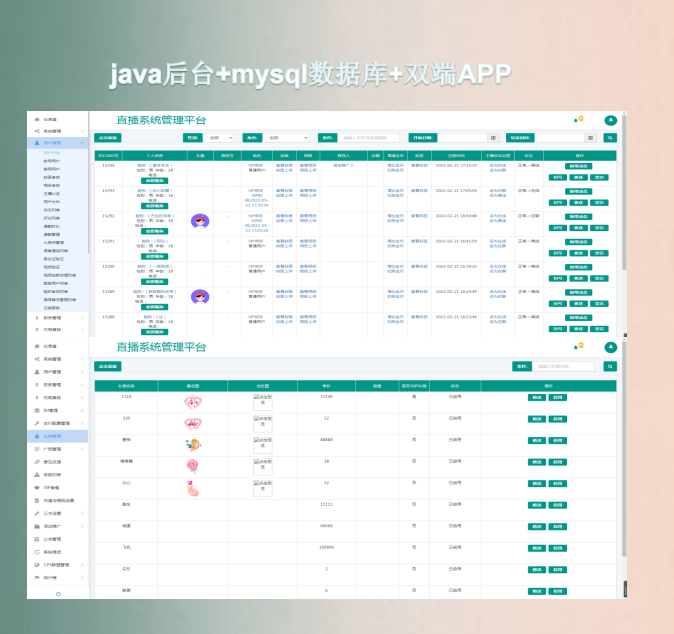Expand 活动推广 in the lower sidebar

(58, 526)
